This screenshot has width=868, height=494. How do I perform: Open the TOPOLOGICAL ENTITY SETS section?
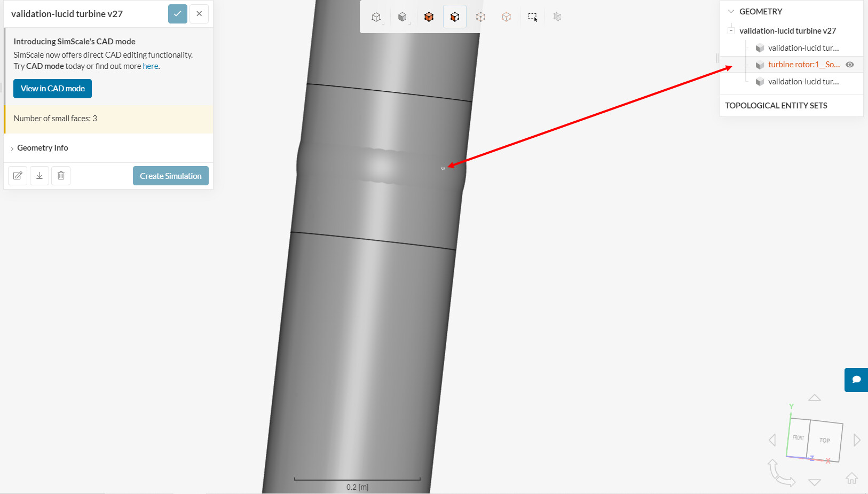[776, 105]
